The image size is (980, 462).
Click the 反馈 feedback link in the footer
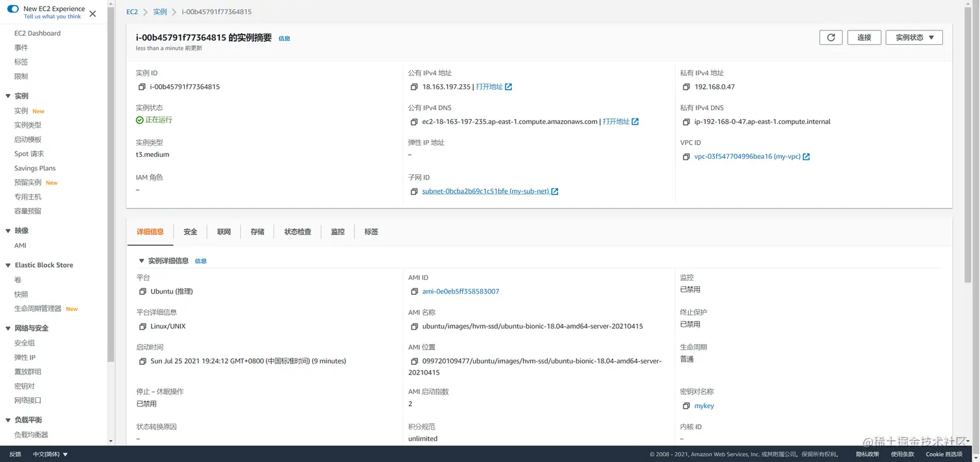coord(15,454)
